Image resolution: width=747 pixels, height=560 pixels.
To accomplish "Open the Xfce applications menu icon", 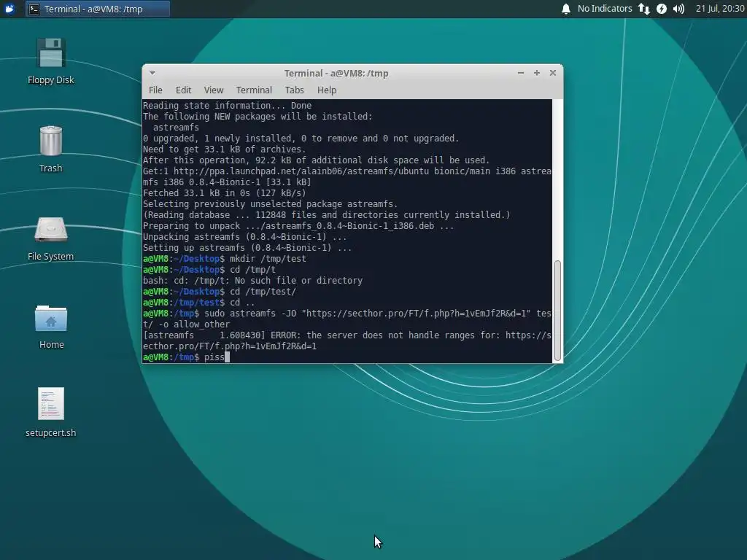I will [x=9, y=9].
